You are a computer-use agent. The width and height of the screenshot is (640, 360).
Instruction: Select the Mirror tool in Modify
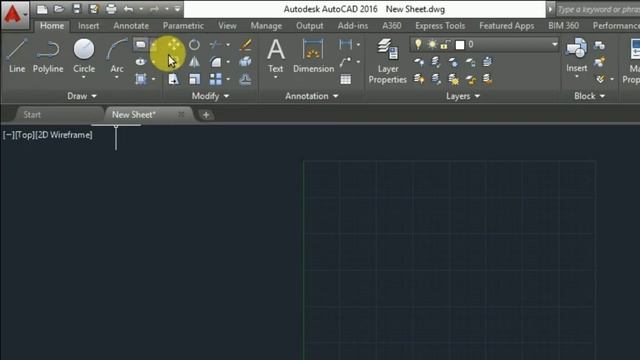[x=194, y=62]
